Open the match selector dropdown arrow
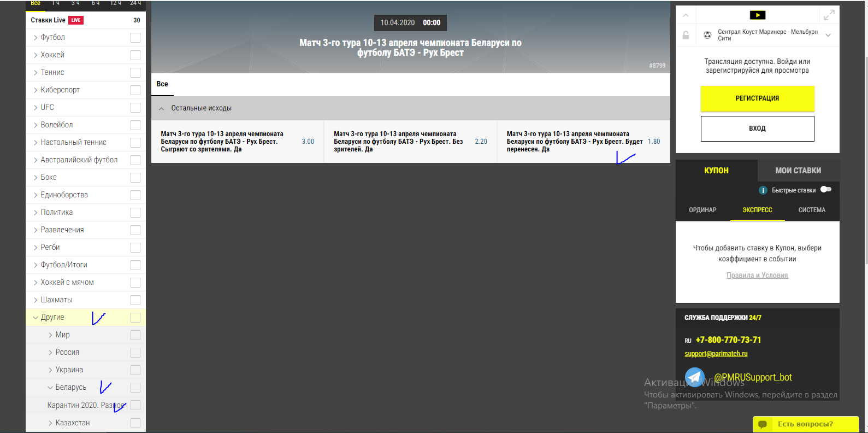The image size is (868, 433). click(828, 35)
